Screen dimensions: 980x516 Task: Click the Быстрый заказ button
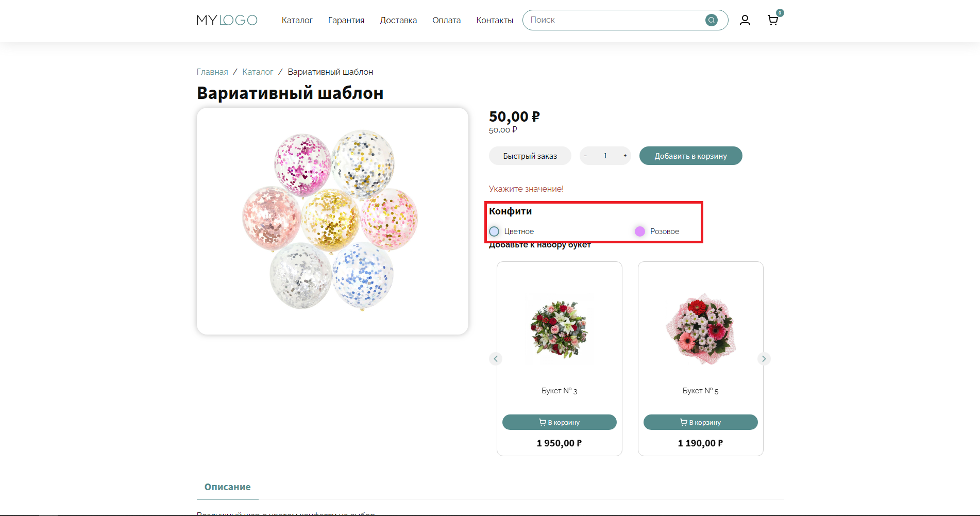(x=530, y=156)
